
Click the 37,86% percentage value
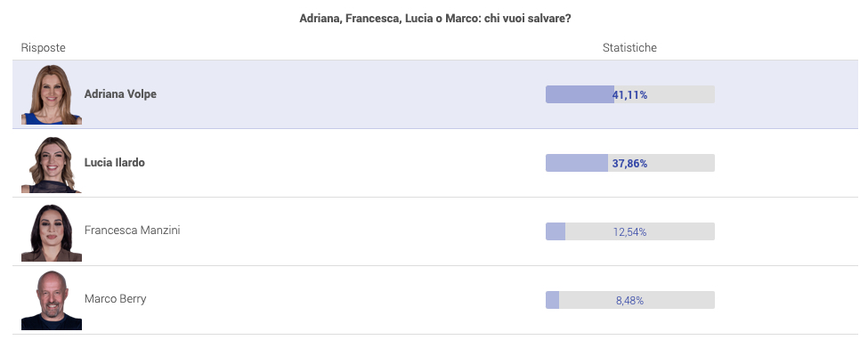(x=630, y=164)
